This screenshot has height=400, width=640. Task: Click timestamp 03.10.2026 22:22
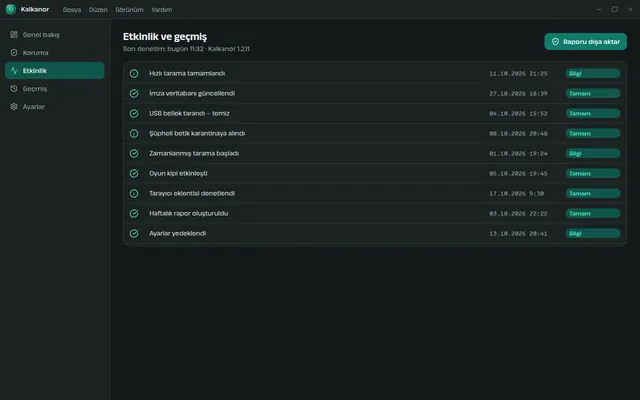tap(518, 213)
